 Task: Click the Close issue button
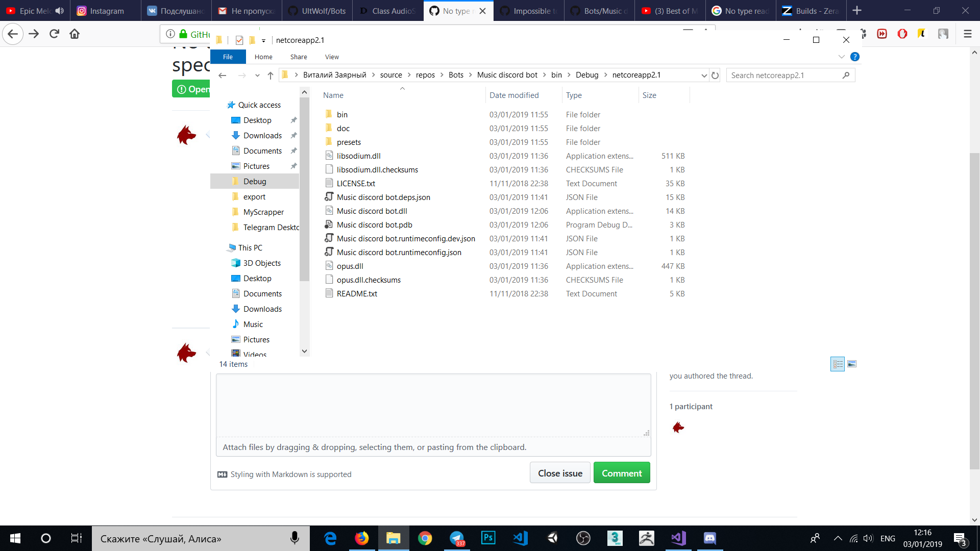click(x=560, y=472)
